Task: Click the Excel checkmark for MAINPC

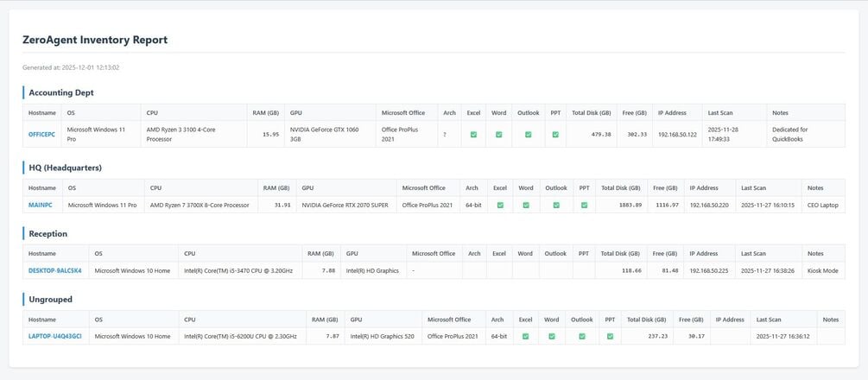Action: coord(500,205)
